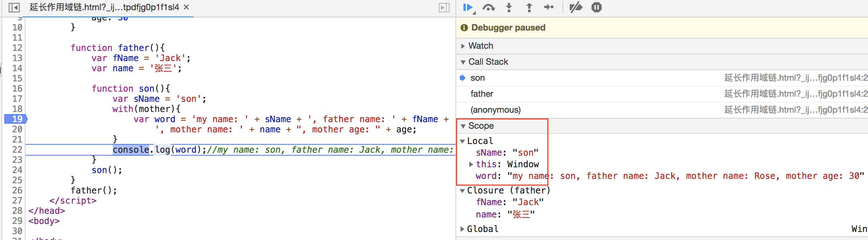
Task: Toggle the debugger sidebar panel icon
Action: coord(444,7)
